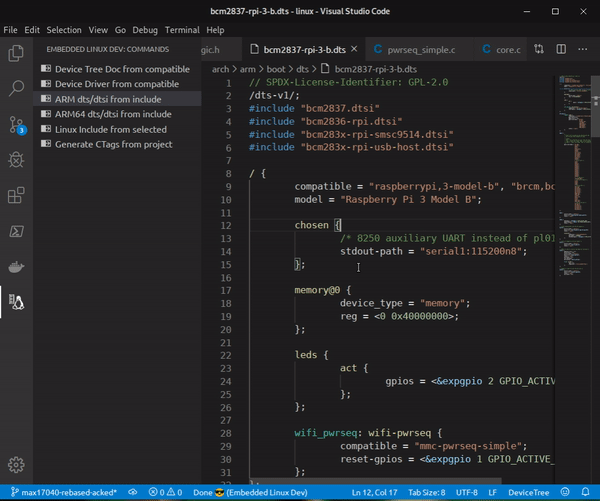
Task: Split the editor with the split icon
Action: point(561,49)
